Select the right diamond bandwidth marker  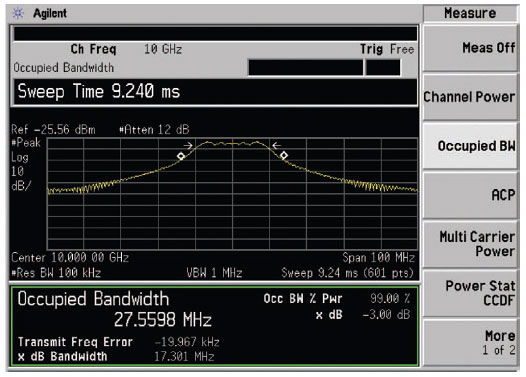tap(284, 155)
